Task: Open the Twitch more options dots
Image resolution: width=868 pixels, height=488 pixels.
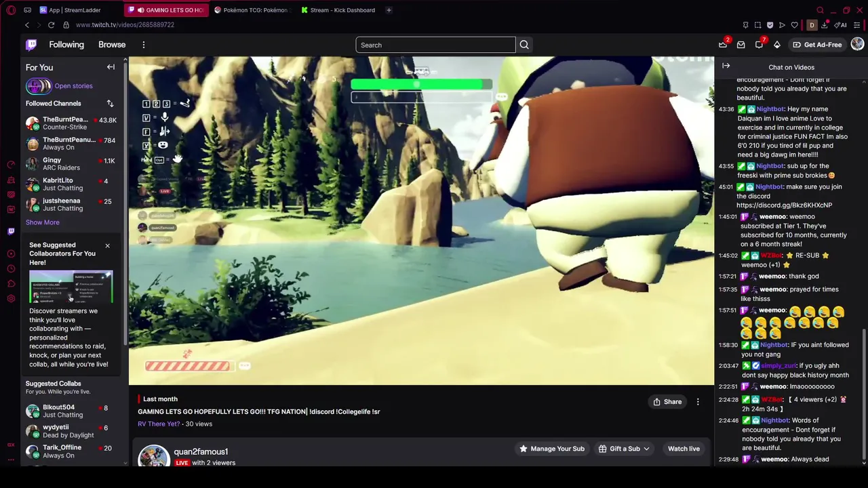Action: click(144, 45)
